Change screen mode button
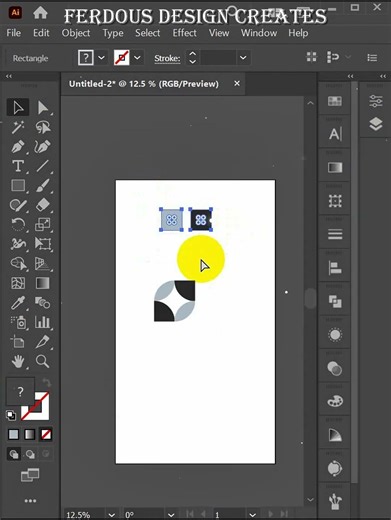 (x=30, y=475)
